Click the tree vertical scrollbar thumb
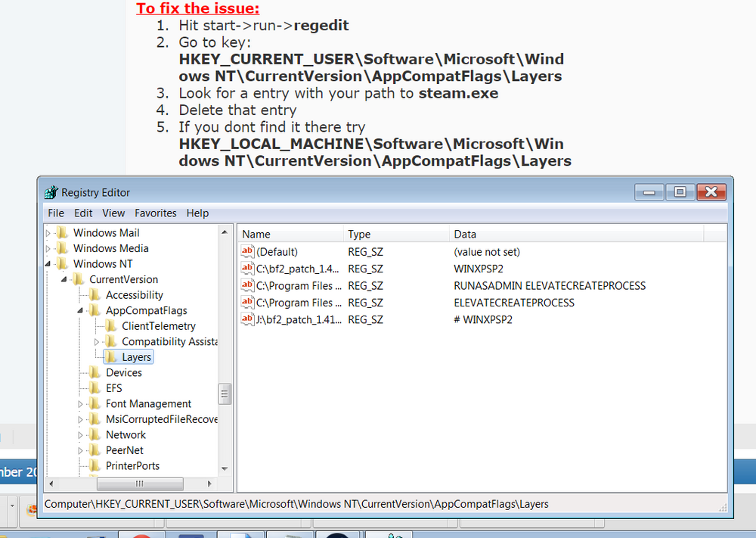Screen dimensions: 756x538 [225, 393]
